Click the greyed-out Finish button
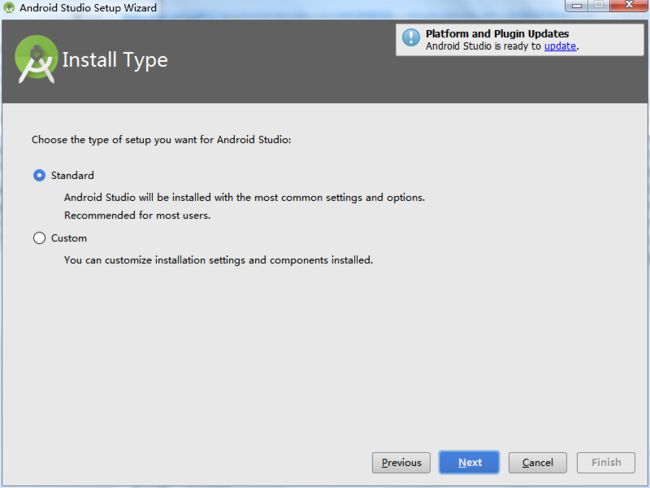This screenshot has height=488, width=650. (x=606, y=462)
